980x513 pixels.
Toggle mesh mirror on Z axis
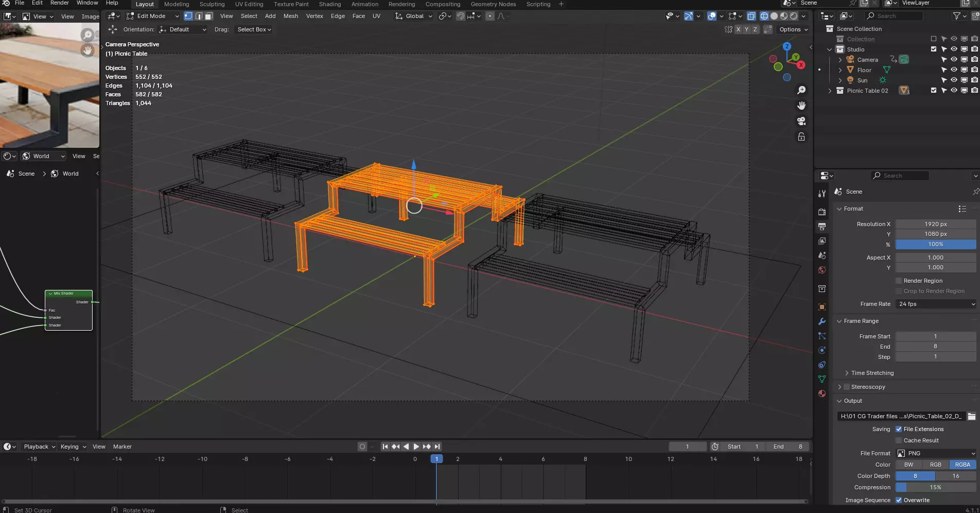(x=755, y=29)
